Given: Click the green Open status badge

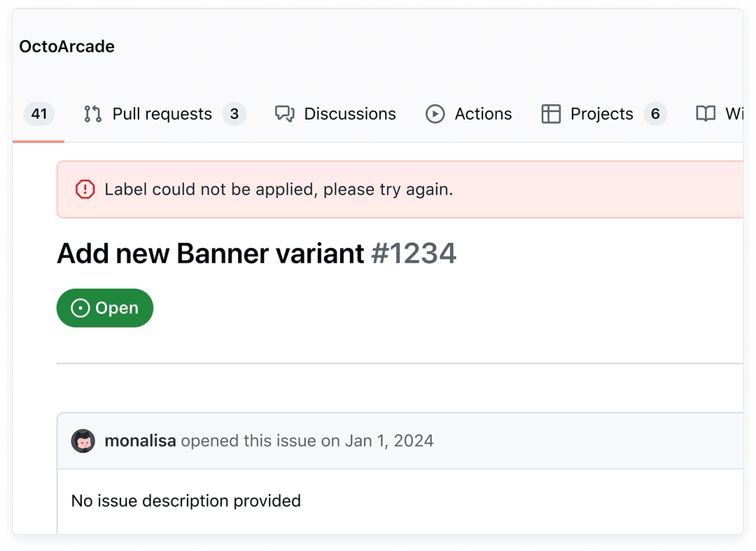Looking at the screenshot, I should coord(104,307).
